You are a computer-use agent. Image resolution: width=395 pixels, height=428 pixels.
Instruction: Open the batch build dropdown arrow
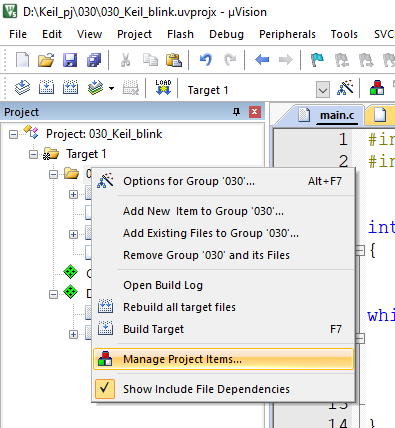111,89
